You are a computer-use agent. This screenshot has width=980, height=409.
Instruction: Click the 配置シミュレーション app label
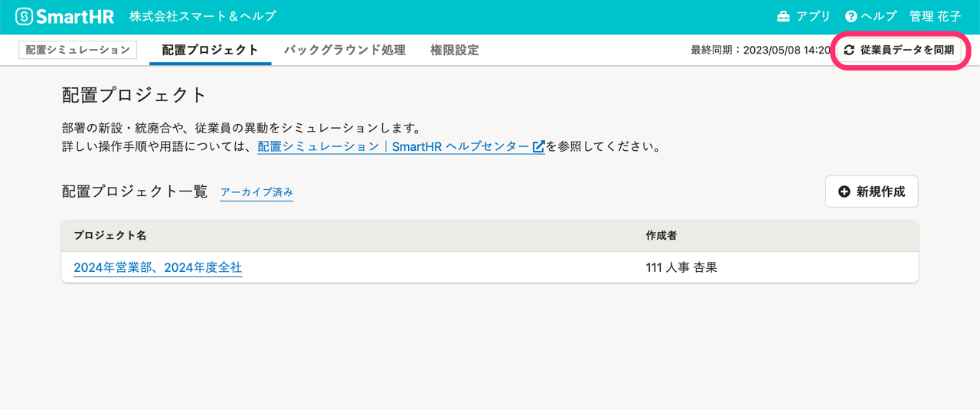coord(78,50)
